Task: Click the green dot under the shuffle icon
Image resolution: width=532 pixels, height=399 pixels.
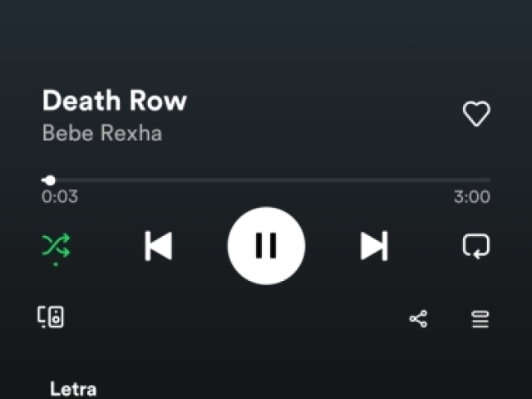Action: (x=56, y=264)
